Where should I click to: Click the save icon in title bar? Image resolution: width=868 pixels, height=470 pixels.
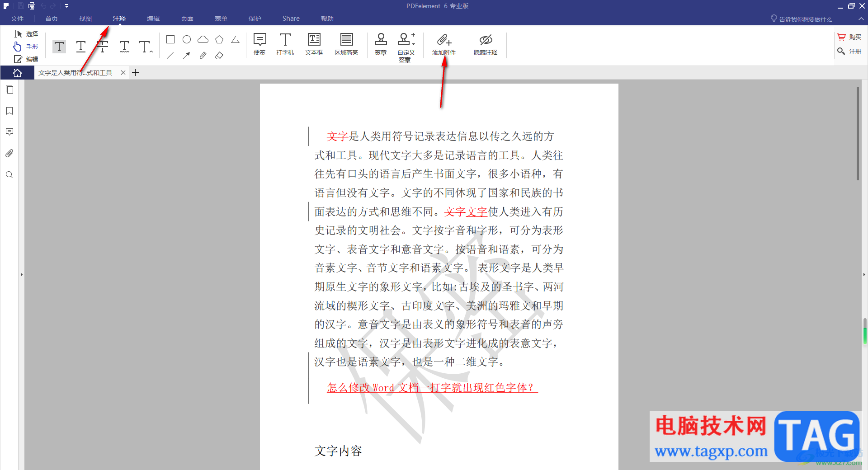pyautogui.click(x=21, y=6)
